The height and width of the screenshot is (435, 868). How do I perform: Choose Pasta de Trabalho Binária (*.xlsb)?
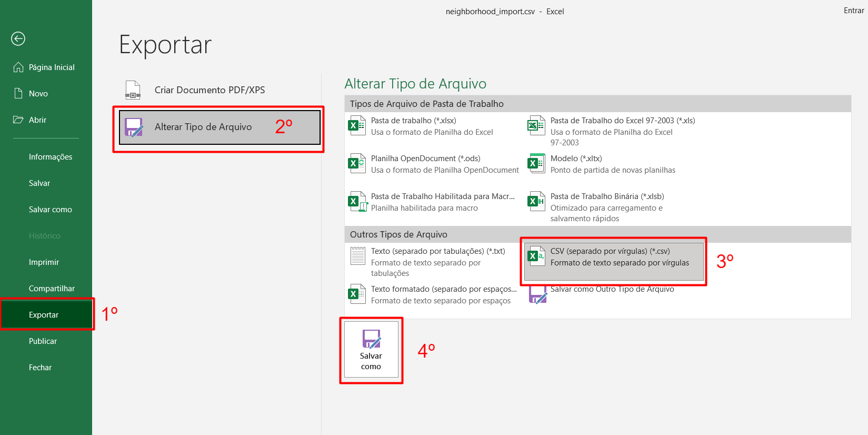(x=614, y=207)
